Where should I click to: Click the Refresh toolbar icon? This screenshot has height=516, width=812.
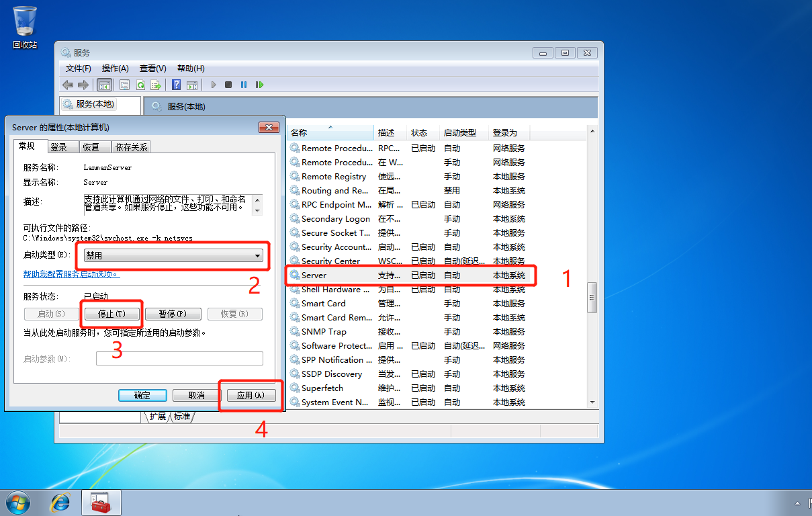(x=140, y=85)
